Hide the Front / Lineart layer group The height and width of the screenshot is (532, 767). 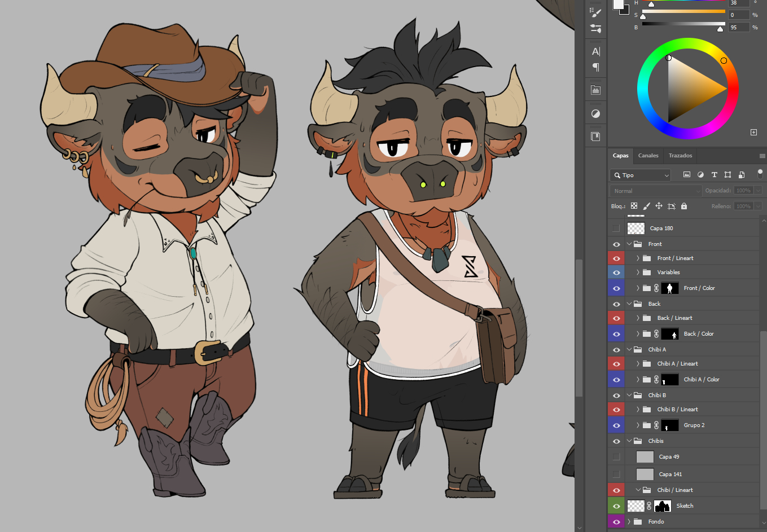point(616,258)
